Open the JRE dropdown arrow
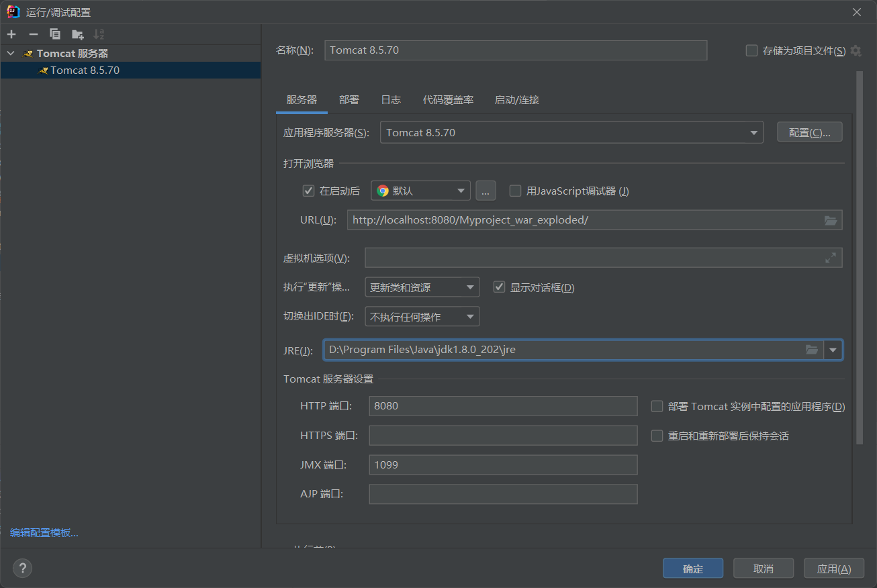 (x=833, y=350)
